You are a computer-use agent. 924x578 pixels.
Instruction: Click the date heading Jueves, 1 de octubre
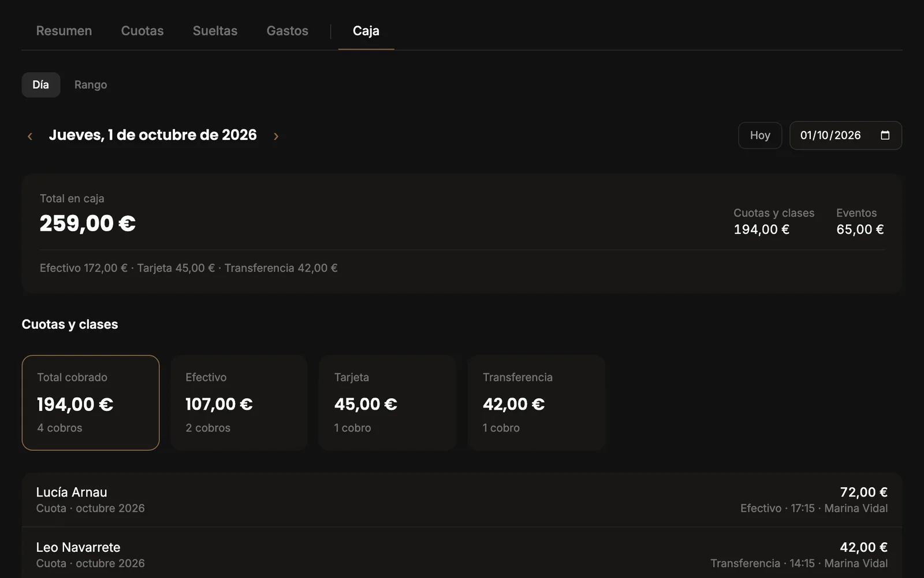tap(152, 135)
